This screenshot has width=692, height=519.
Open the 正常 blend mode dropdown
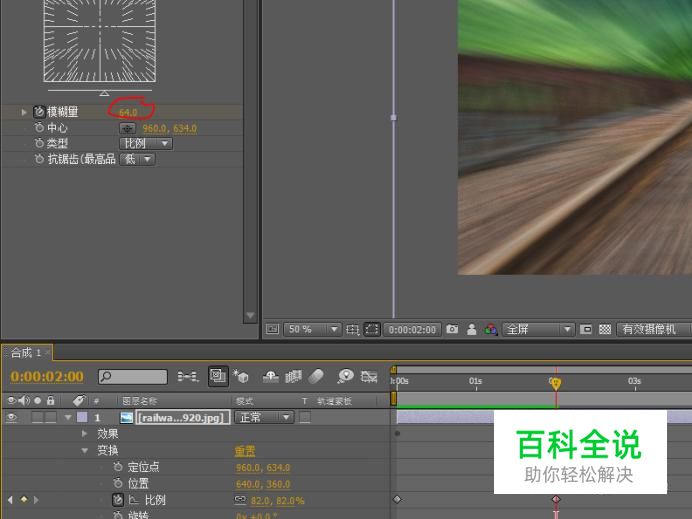pos(264,417)
